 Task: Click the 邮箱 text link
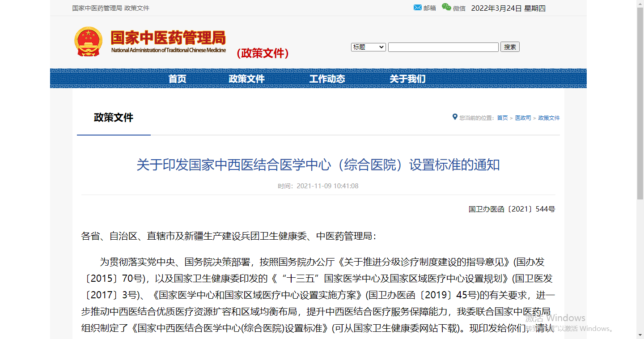click(429, 8)
